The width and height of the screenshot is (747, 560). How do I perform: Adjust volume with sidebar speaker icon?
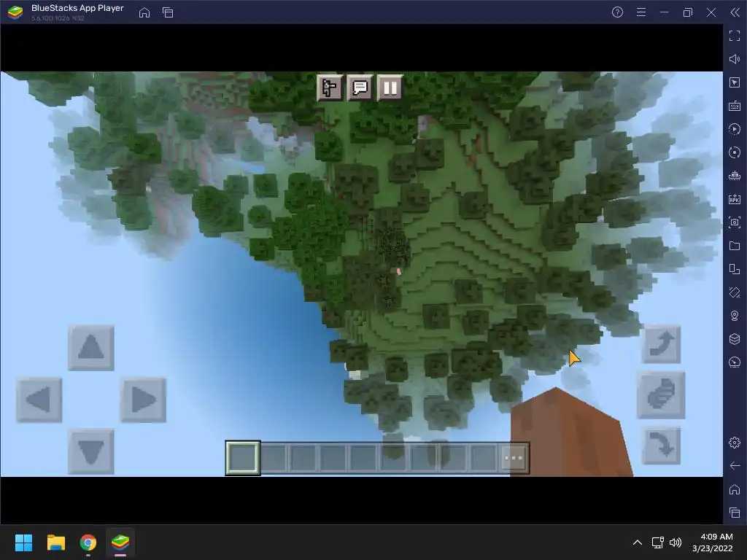click(735, 59)
